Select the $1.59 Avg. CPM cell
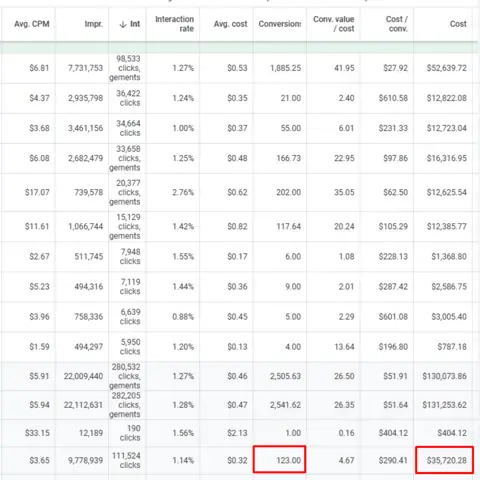 click(x=39, y=347)
